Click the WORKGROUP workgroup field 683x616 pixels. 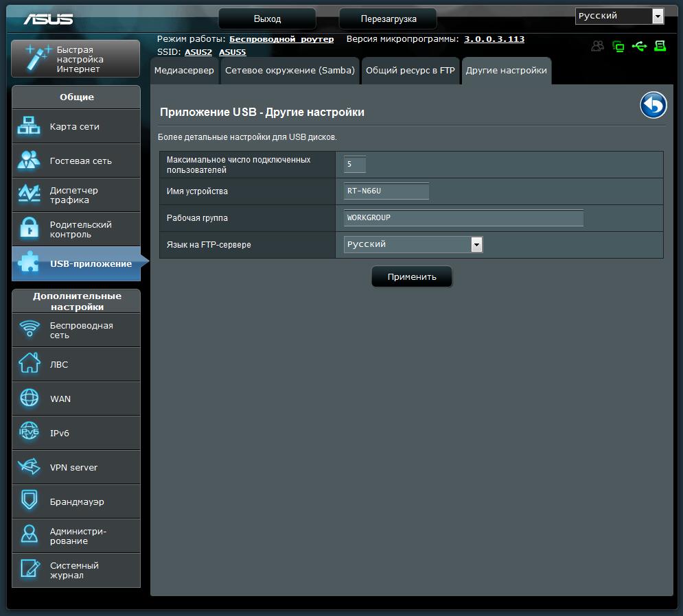[463, 217]
